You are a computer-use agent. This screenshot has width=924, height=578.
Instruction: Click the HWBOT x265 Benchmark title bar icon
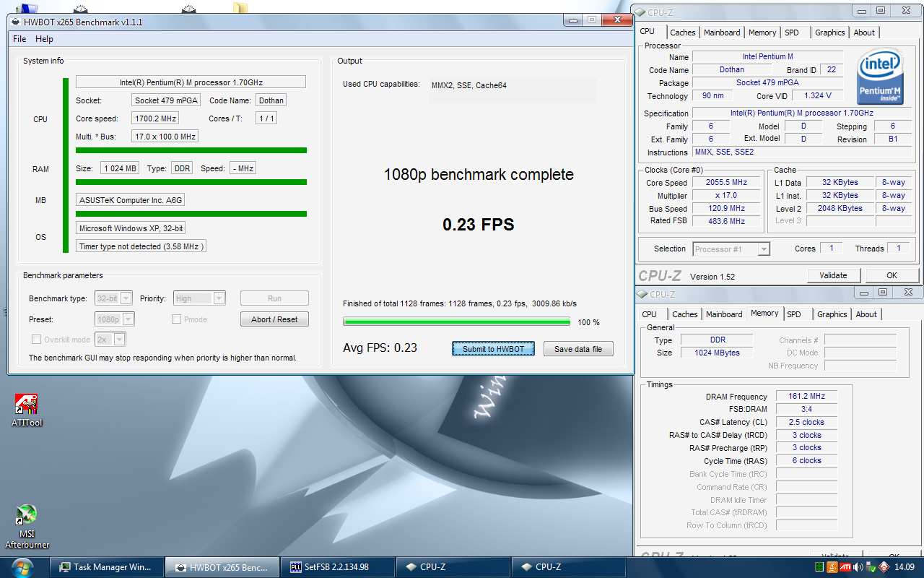(x=16, y=22)
